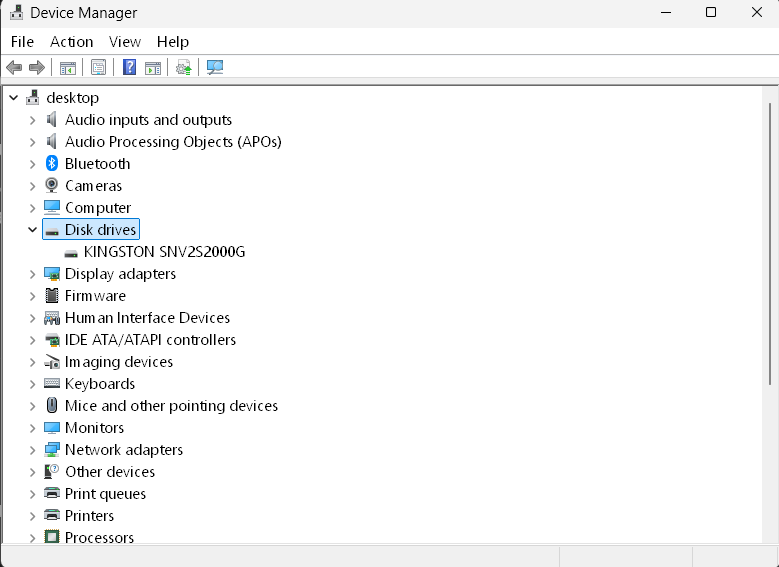Click Show/Hide Console Tree toolbar icon
This screenshot has width=779, height=567.
click(68, 68)
